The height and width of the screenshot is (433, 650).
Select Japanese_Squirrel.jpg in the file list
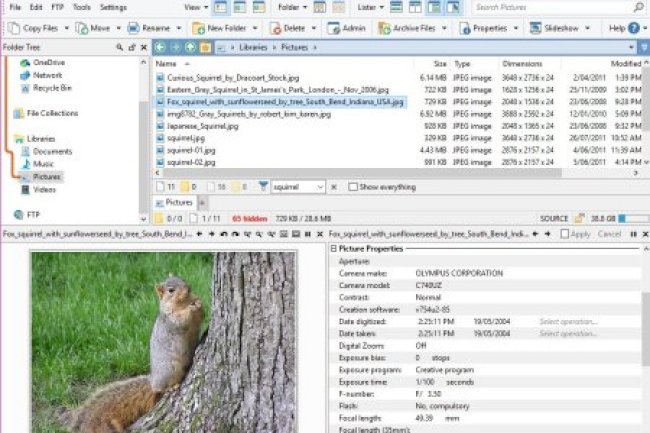click(202, 126)
